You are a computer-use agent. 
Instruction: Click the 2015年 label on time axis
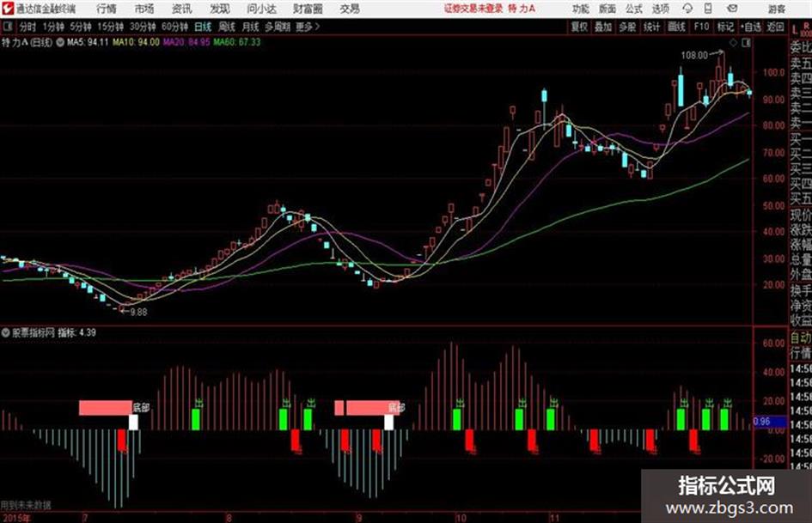point(15,517)
